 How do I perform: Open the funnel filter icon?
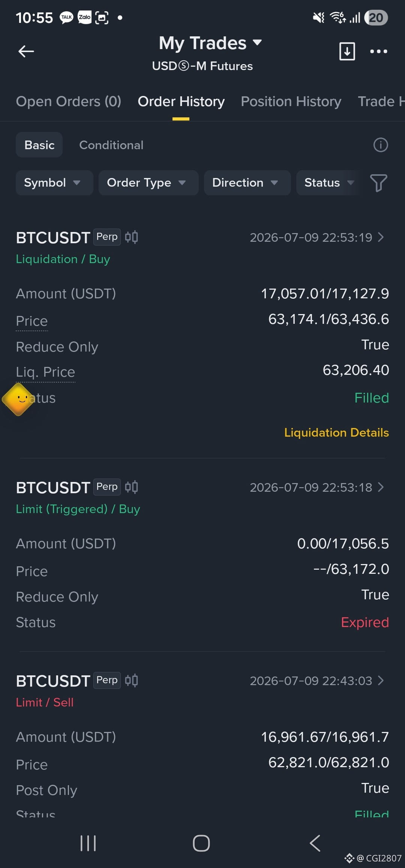(x=378, y=183)
